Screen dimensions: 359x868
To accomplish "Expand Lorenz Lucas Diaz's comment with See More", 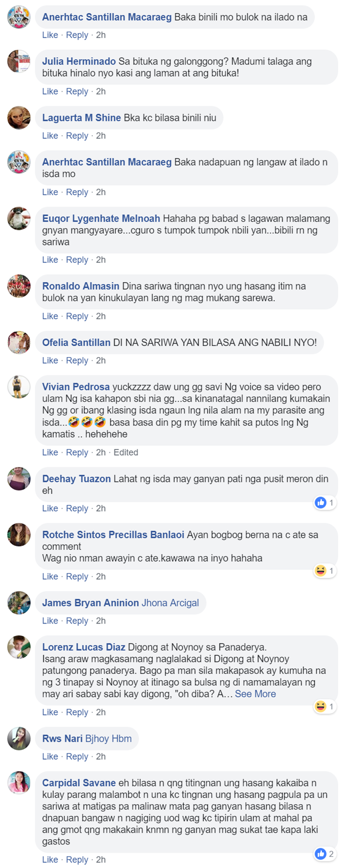I will click(255, 694).
